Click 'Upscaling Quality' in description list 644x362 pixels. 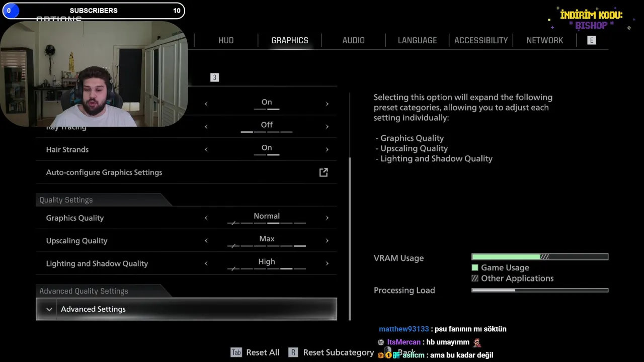click(414, 148)
